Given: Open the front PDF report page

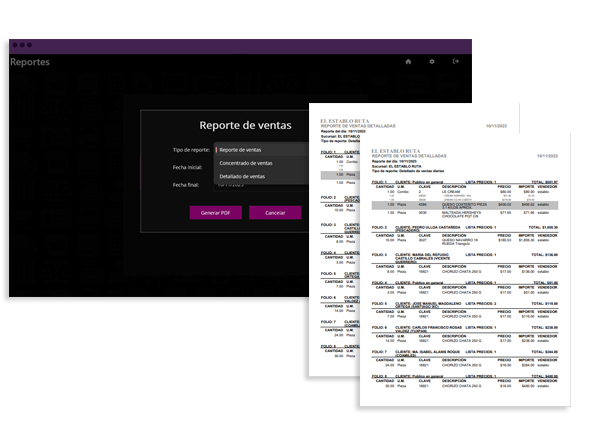Looking at the screenshot, I should coord(465,269).
